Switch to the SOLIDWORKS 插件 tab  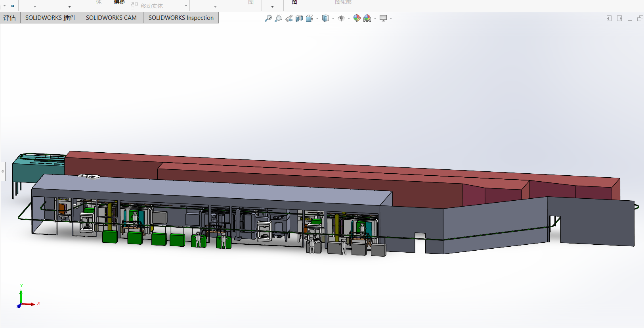tap(50, 18)
